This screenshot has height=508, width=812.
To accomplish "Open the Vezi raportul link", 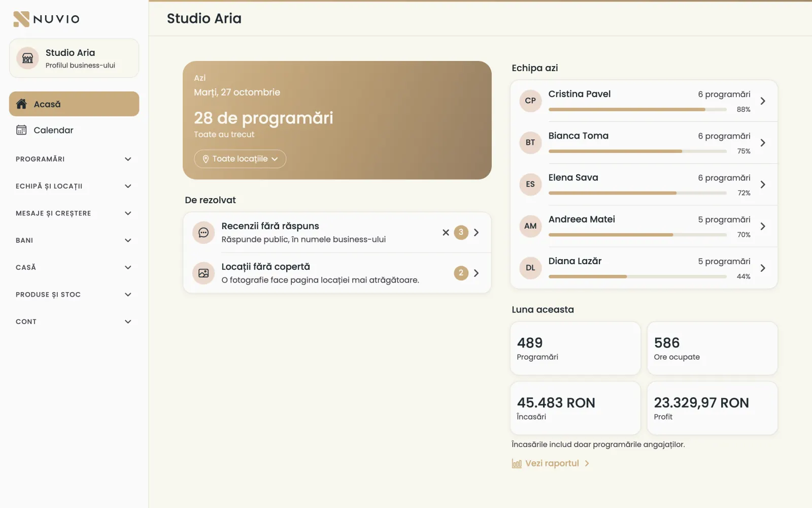I will click(551, 463).
